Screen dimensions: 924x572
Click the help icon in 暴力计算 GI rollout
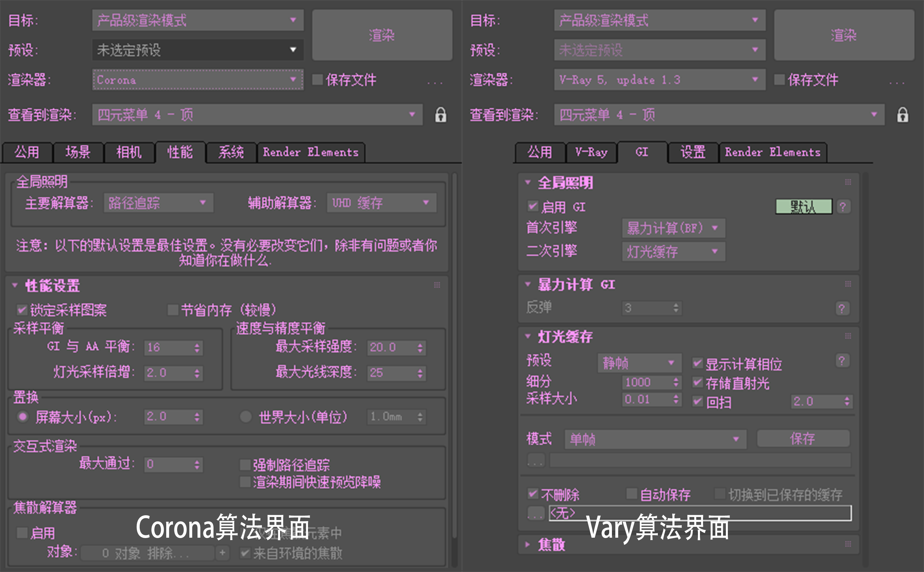(842, 308)
